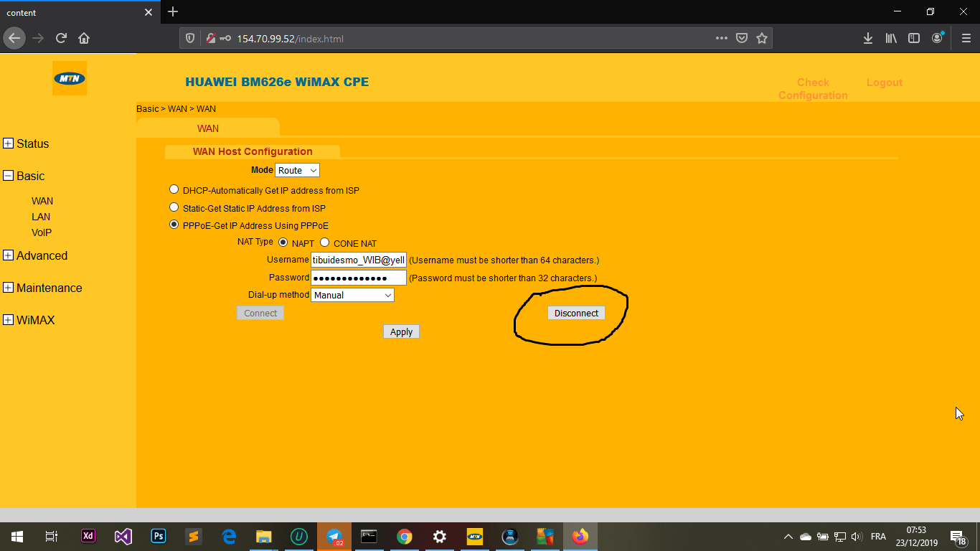
Task: Show hidden system tray icons
Action: tap(788, 537)
